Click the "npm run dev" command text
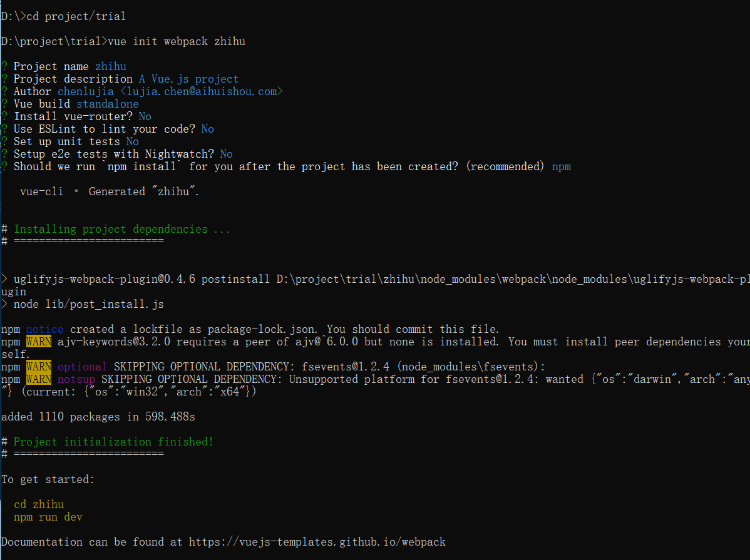Image resolution: width=750 pixels, height=560 pixels. click(48, 517)
